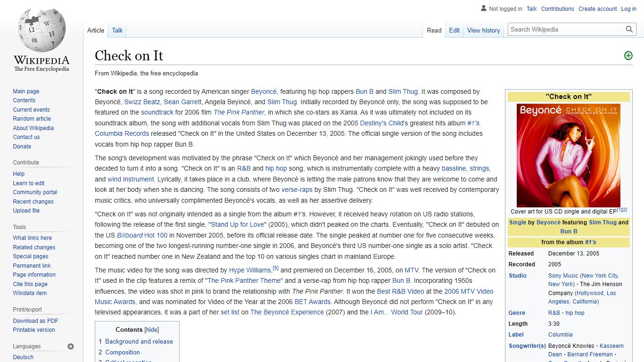Click the Permanent link tool
This screenshot has width=644, height=362.
pyautogui.click(x=32, y=266)
